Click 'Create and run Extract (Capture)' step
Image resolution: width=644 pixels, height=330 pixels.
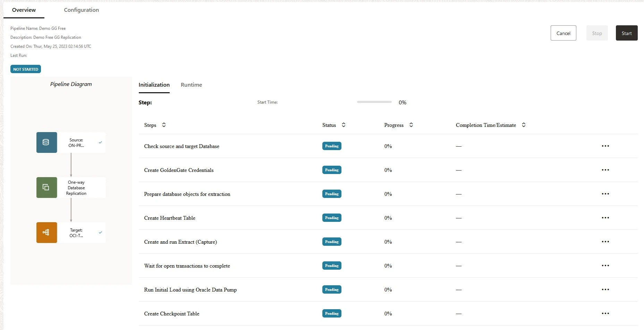click(x=180, y=242)
